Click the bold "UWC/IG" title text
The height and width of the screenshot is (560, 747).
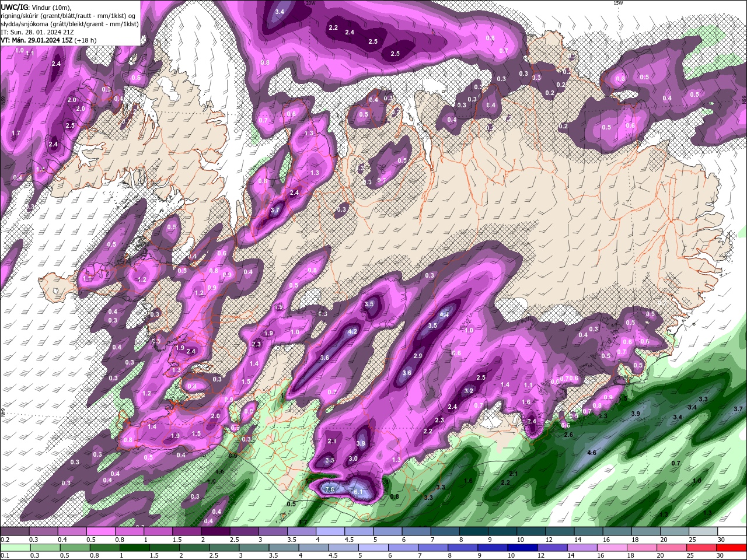[14, 7]
